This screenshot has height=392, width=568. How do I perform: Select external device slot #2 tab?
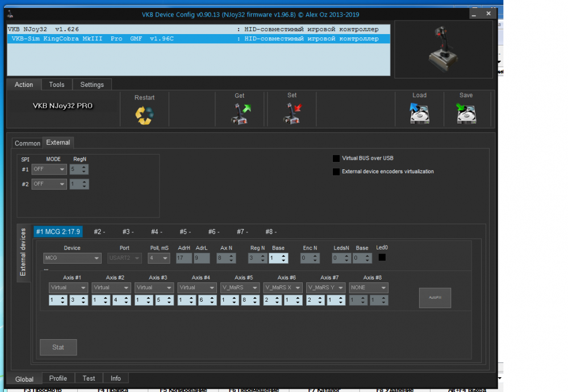click(x=99, y=232)
